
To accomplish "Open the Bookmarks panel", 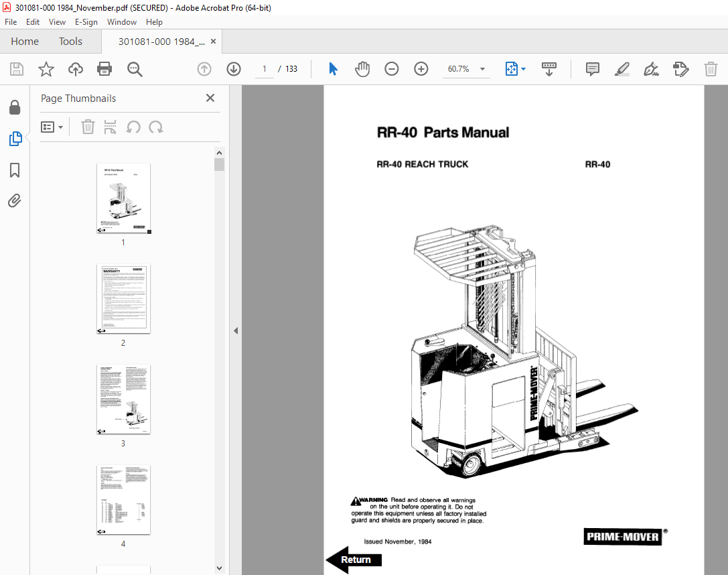I will tap(15, 170).
